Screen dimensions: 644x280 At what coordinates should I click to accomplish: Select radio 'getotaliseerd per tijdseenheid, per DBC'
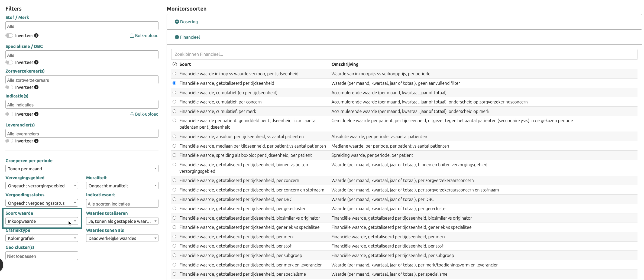[x=174, y=199]
